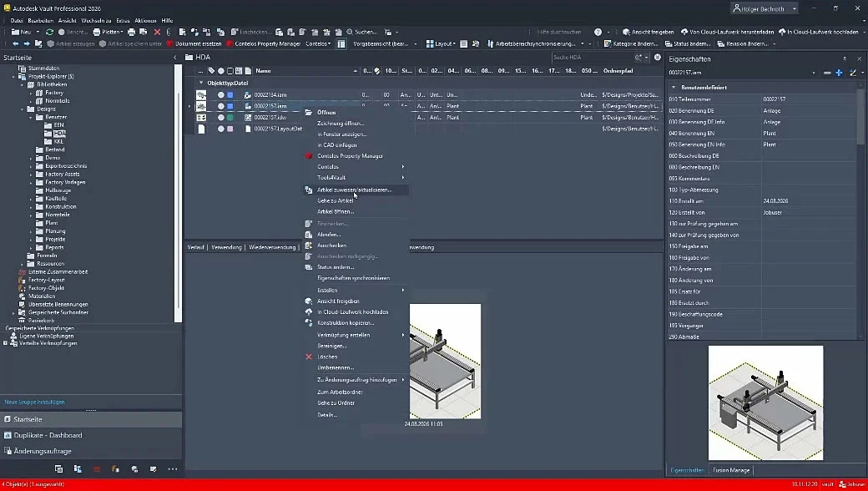Click the minus icon in Eigenschaften panel

click(827, 73)
